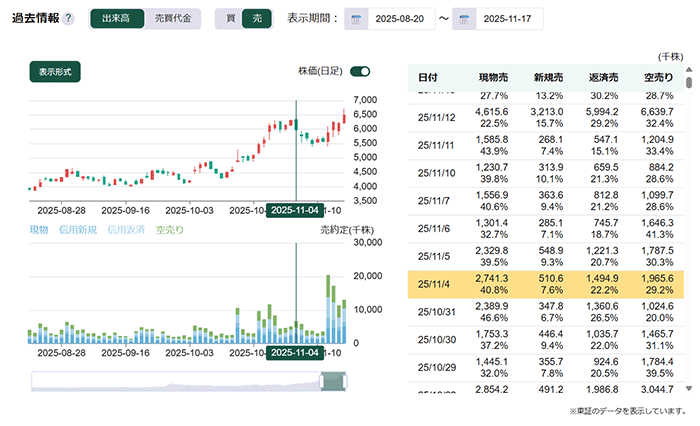The width and height of the screenshot is (700, 426).
Task: Click the 2025-11-04 price chart date marker
Action: (x=295, y=210)
